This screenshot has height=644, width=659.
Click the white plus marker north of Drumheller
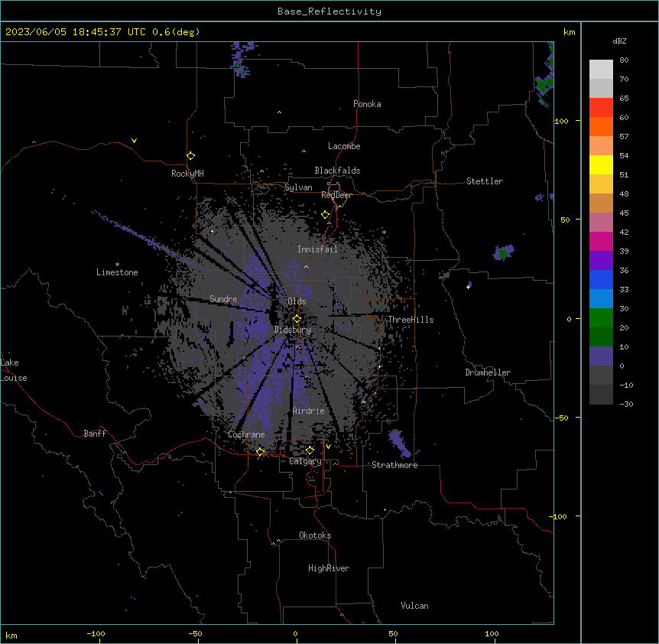(468, 287)
